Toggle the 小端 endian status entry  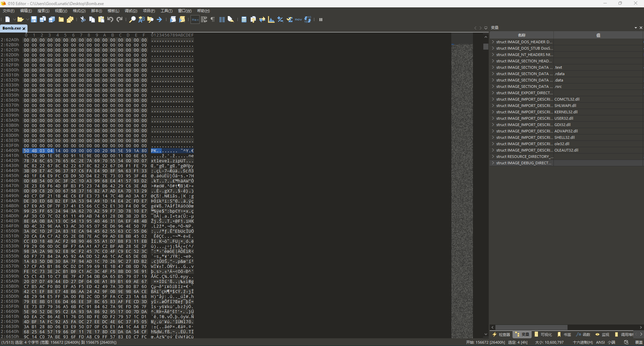[611, 342]
